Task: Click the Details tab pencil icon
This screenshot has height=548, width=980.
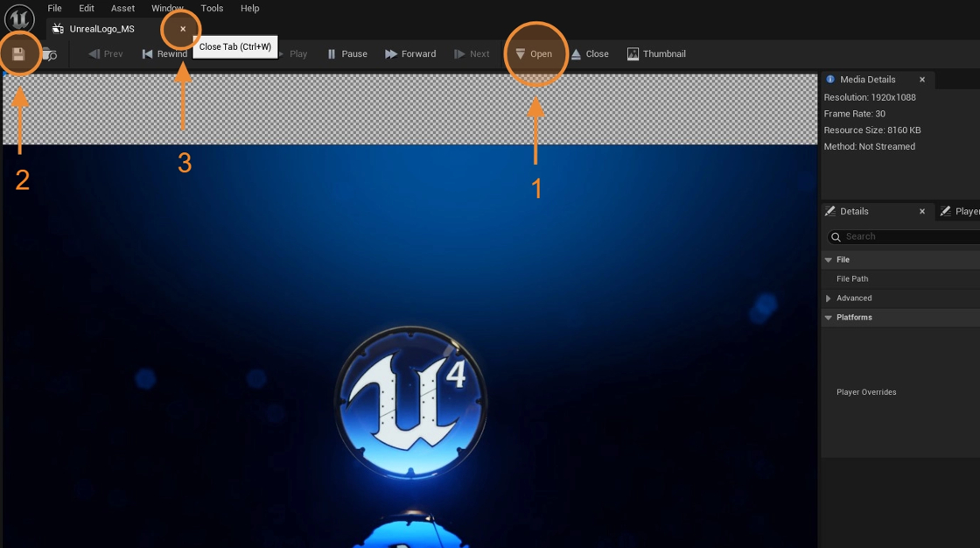Action: 830,212
